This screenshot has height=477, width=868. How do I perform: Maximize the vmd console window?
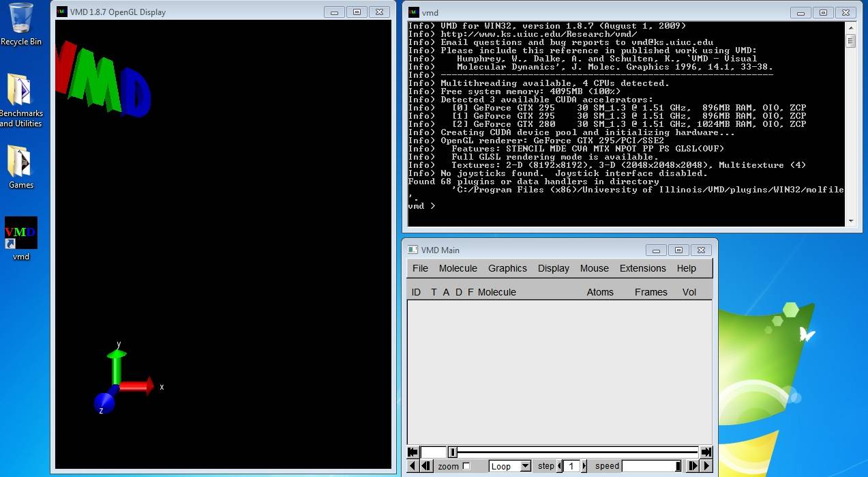pyautogui.click(x=823, y=12)
